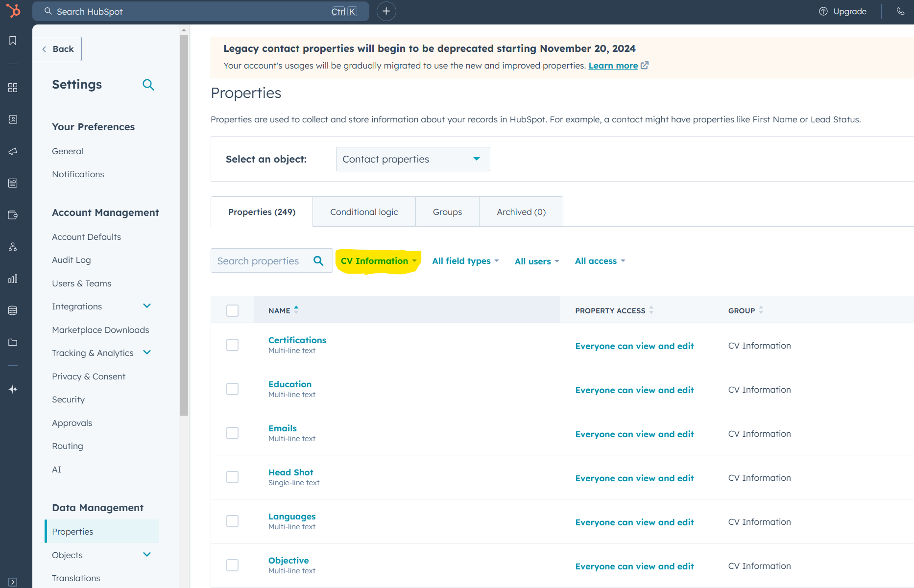Switch to Conditional logic tab

point(364,212)
